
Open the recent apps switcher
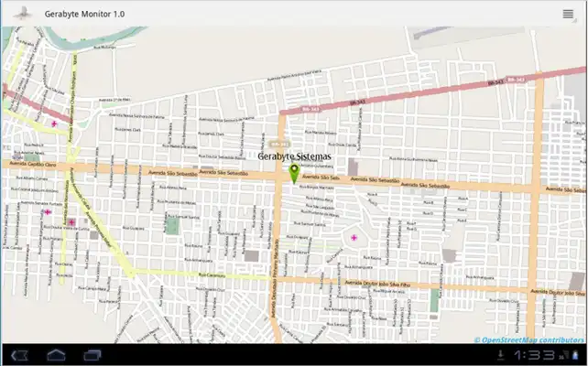[x=93, y=354]
